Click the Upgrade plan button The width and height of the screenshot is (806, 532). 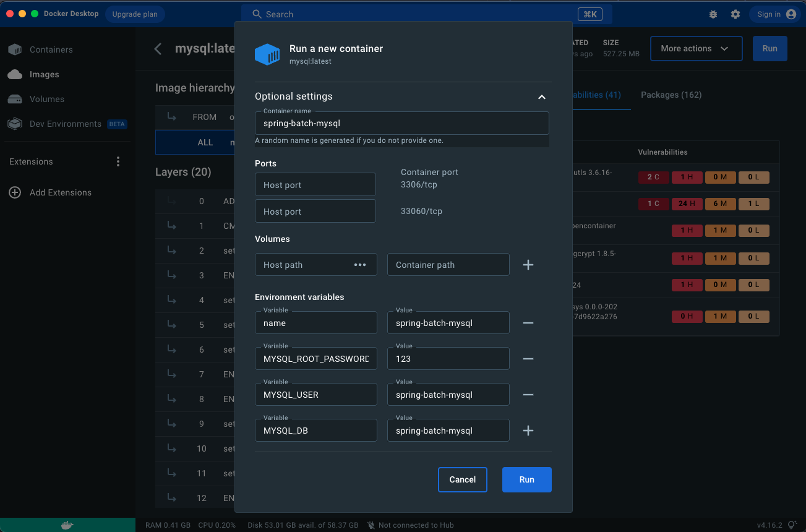pos(135,14)
